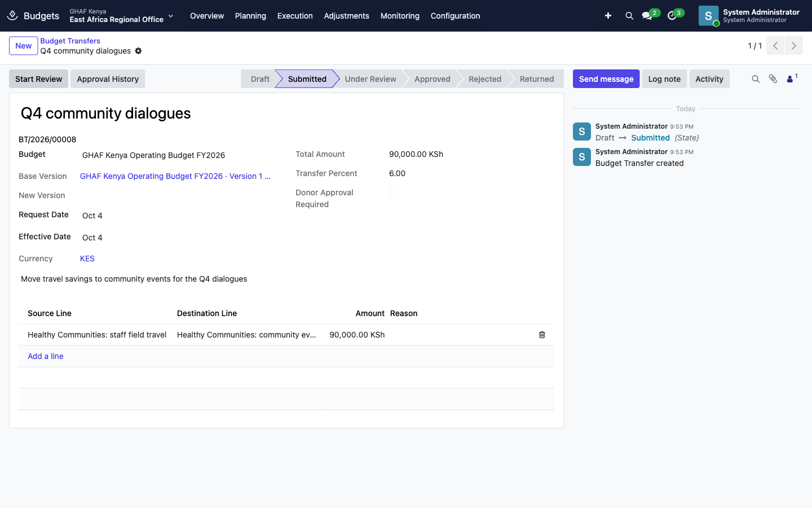Image resolution: width=812 pixels, height=508 pixels.
Task: Open the Monitoring menu
Action: click(400, 16)
